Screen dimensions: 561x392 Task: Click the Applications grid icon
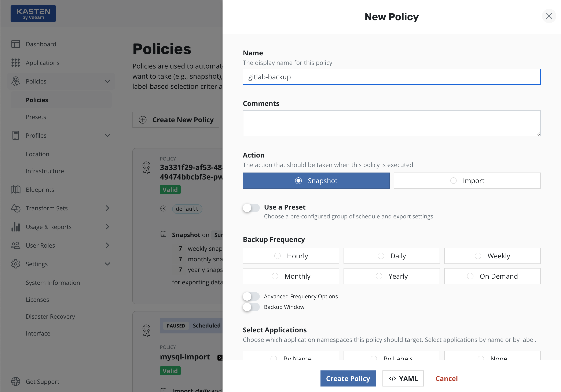(x=15, y=63)
